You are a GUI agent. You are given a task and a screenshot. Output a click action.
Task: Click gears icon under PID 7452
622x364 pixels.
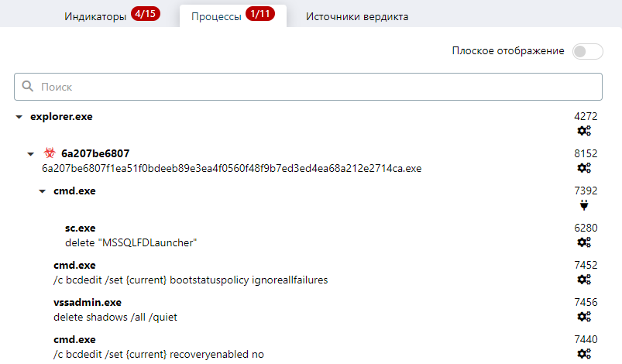tap(584, 280)
